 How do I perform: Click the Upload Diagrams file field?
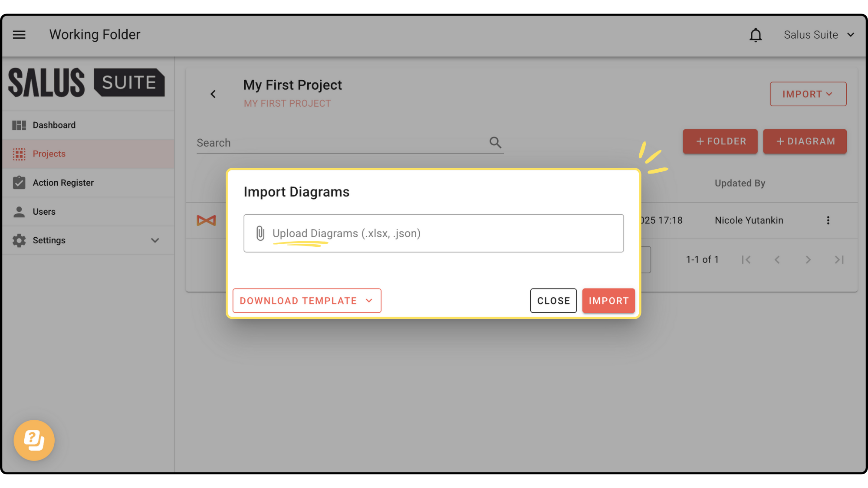pyautogui.click(x=434, y=233)
